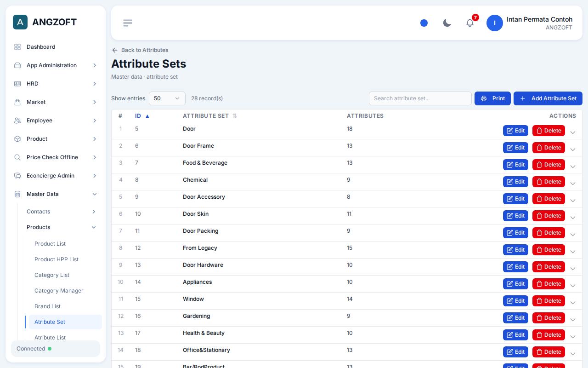588x368 pixels.
Task: Delete the Appliances attribute set
Action: 548,284
